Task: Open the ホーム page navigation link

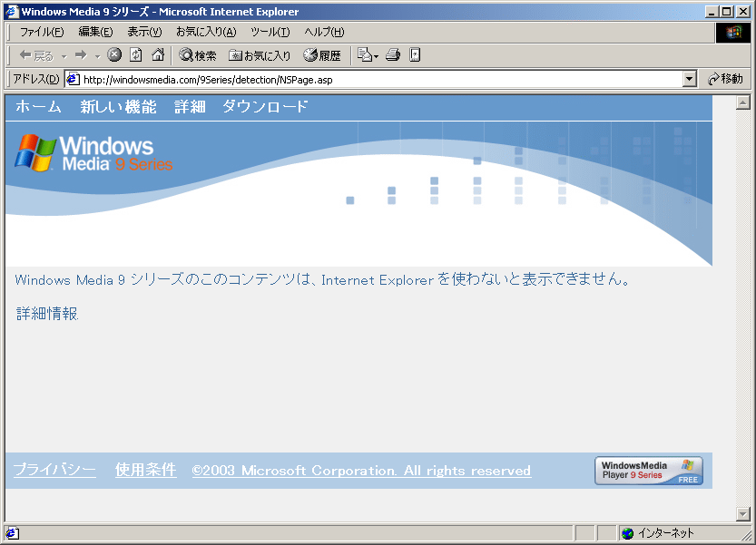Action: click(x=38, y=106)
